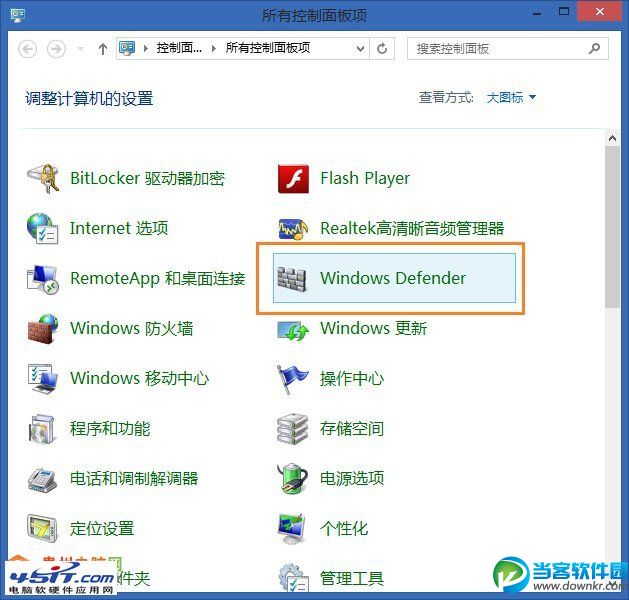Go up one folder level
Screen dimensions: 629x600
pos(103,49)
